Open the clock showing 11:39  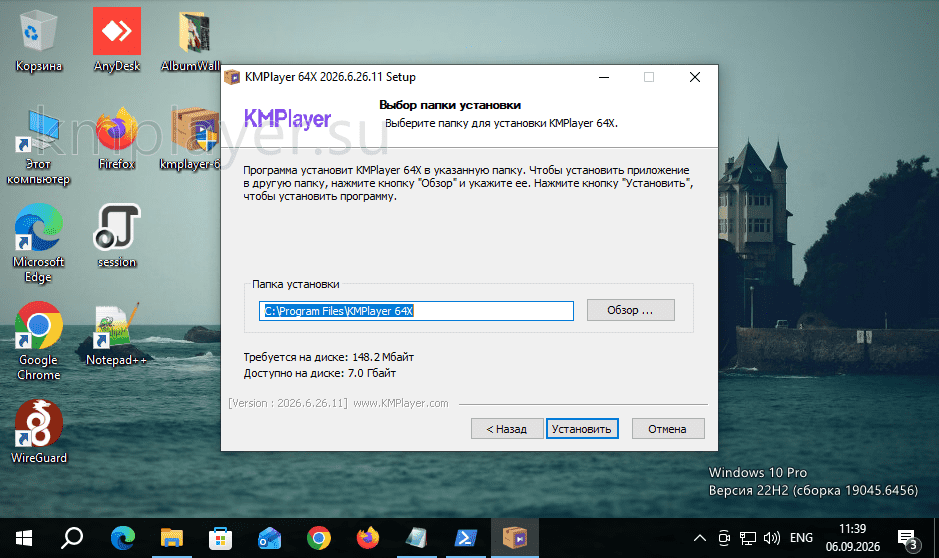tap(853, 538)
